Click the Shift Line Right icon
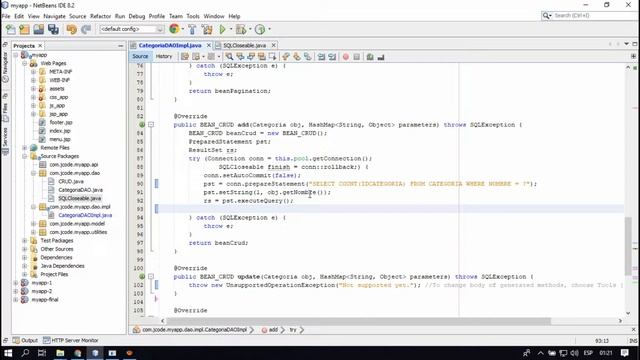 [332, 57]
